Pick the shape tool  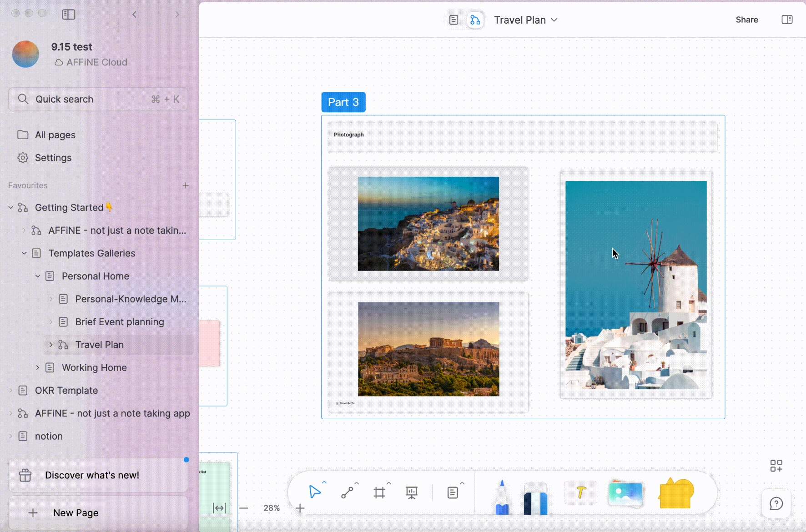676,492
